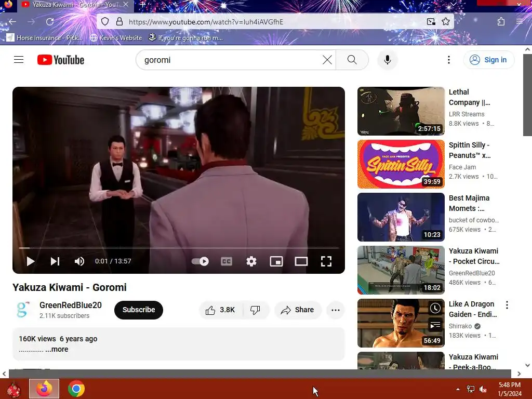
Task: Clear the search box text
Action: tap(327, 60)
